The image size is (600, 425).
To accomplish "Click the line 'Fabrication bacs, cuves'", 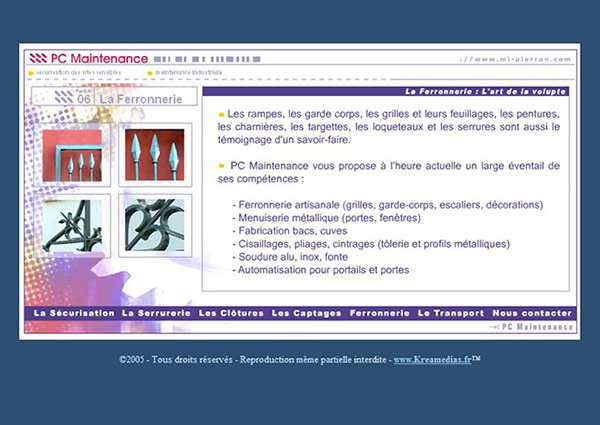I will tap(290, 231).
